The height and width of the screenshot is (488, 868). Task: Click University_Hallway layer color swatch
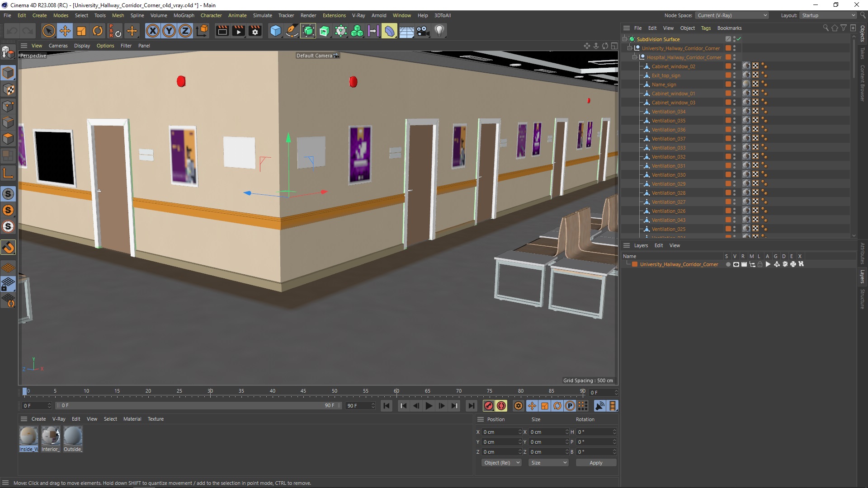pos(635,264)
